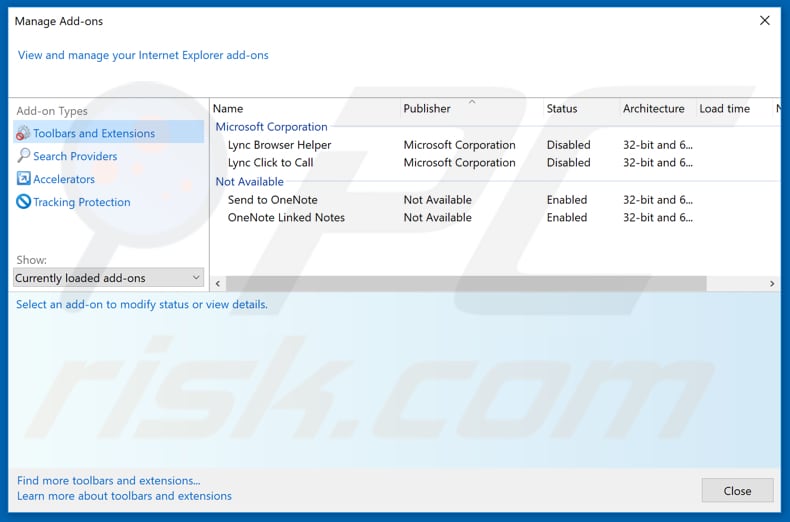Image resolution: width=790 pixels, height=522 pixels.
Task: Click publisher cell of Send to OneNote
Action: (437, 200)
